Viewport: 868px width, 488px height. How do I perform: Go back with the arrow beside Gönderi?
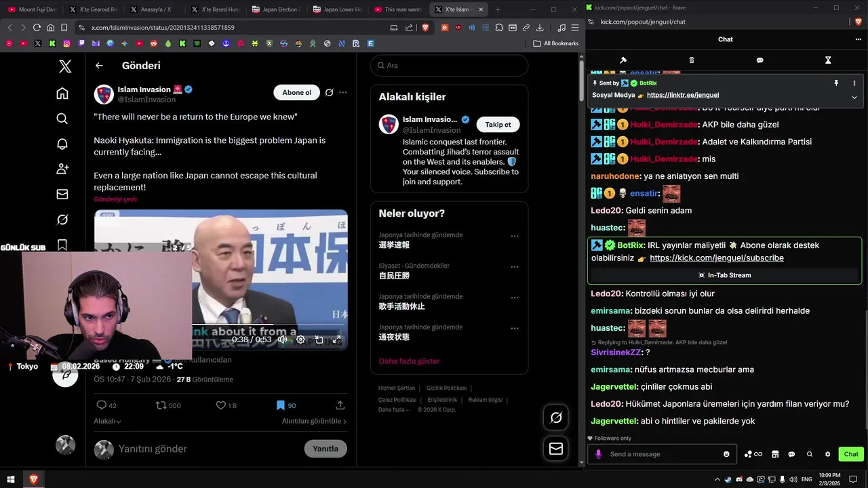99,66
